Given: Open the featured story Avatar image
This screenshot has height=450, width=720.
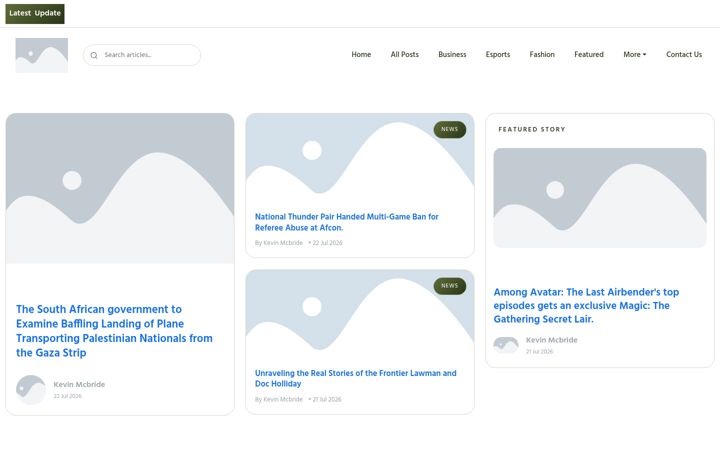Looking at the screenshot, I should pos(600,198).
